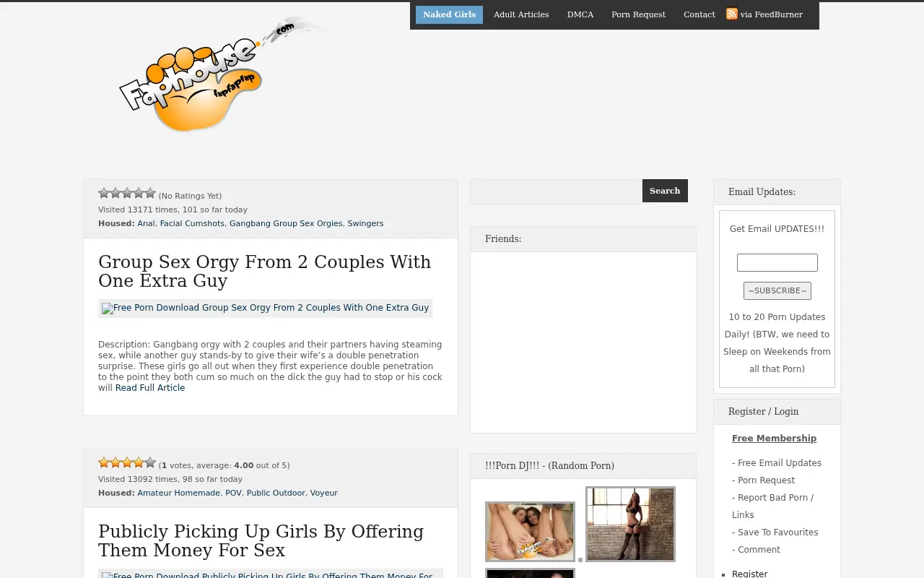
Task: Open the 'Read Full Article' link
Action: point(150,388)
